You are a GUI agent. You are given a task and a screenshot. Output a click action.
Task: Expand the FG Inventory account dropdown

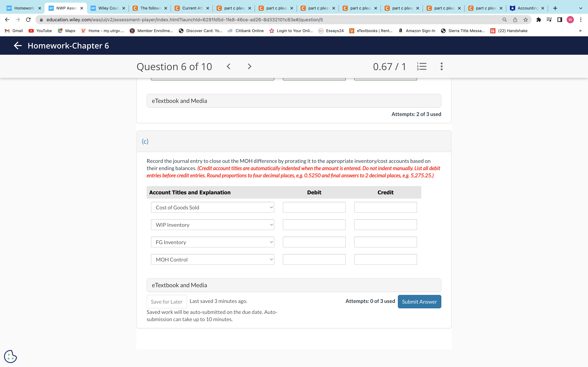click(x=212, y=242)
